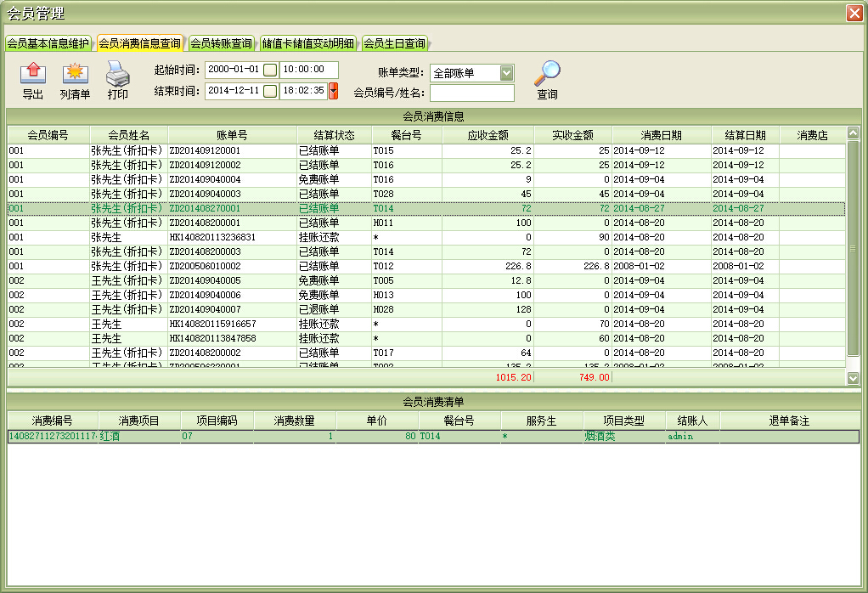Go to 会员生日查询 tab
The height and width of the screenshot is (593, 868).
click(394, 43)
